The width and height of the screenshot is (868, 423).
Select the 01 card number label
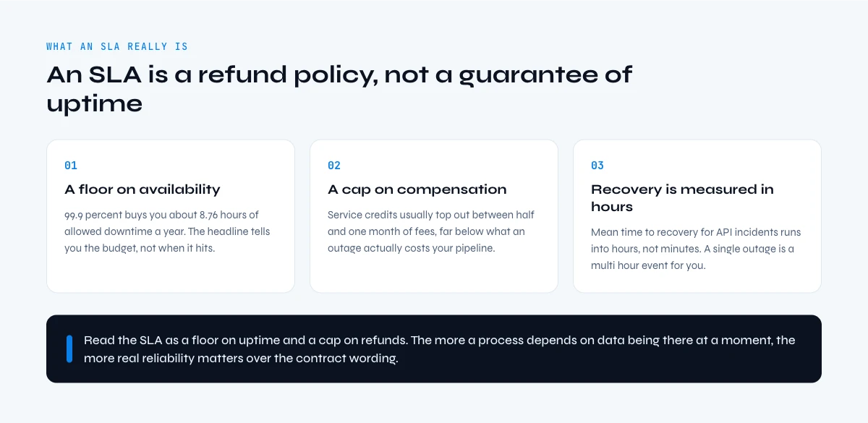[71, 166]
